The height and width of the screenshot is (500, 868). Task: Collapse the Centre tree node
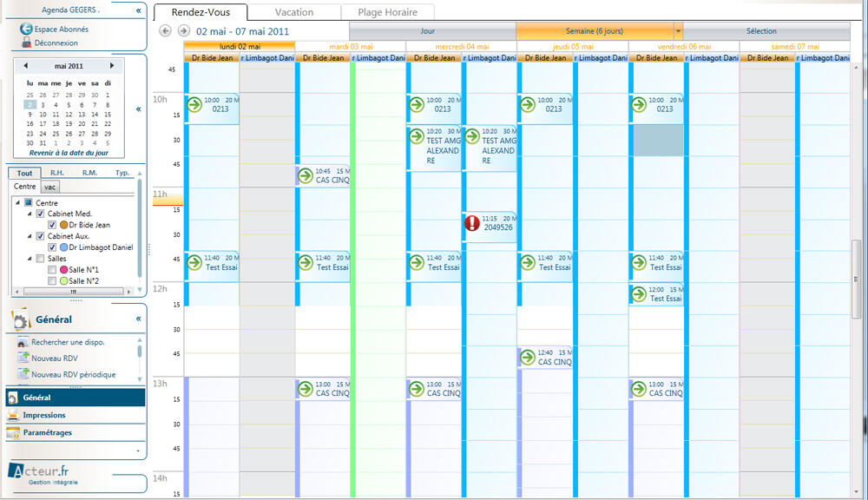[17, 203]
